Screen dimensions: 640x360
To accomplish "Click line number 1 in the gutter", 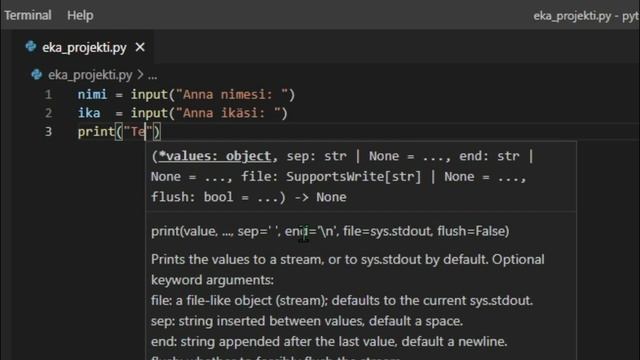I will coord(48,95).
